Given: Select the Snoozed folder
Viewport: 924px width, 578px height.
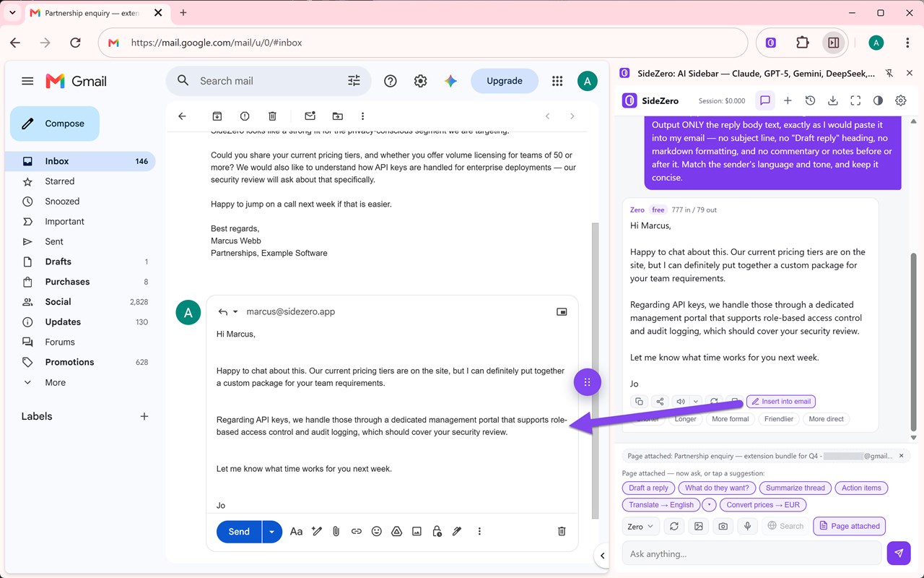Looking at the screenshot, I should tap(62, 202).
